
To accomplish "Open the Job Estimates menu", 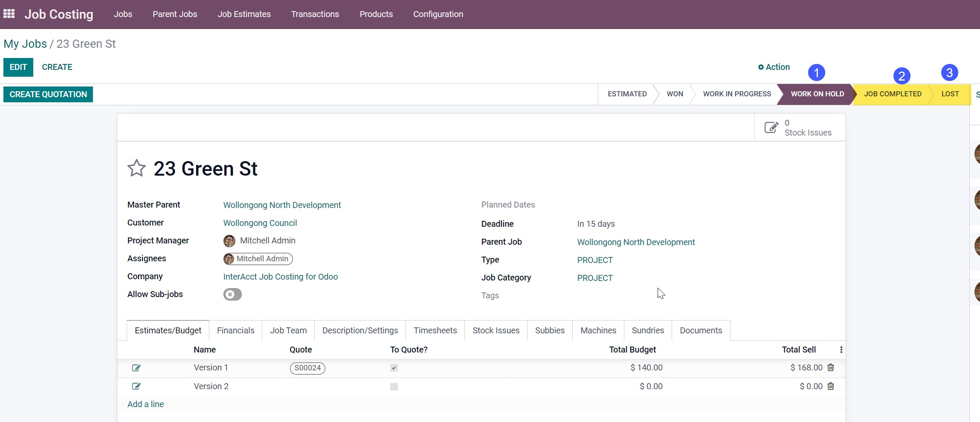I will tap(244, 14).
